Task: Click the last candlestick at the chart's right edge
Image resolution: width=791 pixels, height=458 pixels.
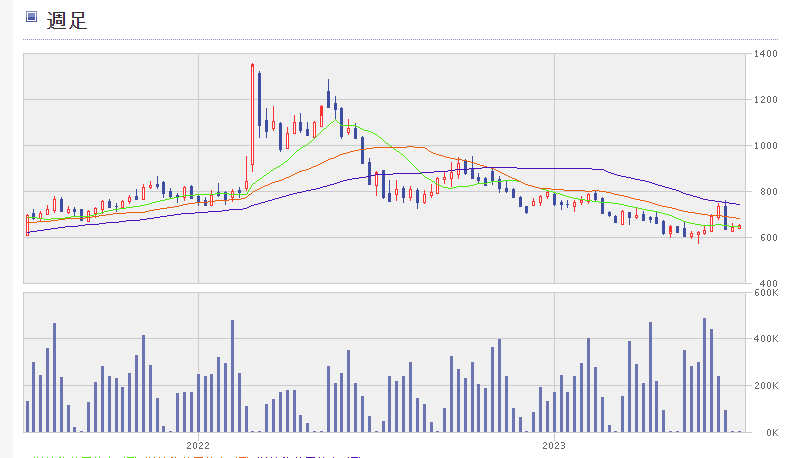Action: coord(739,227)
